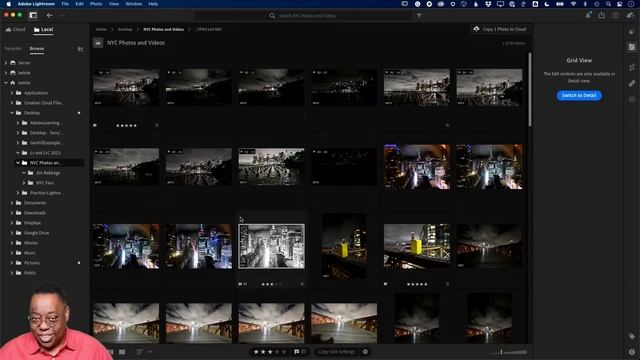Select the yellow box bridge portrait thumbnail

(344, 246)
